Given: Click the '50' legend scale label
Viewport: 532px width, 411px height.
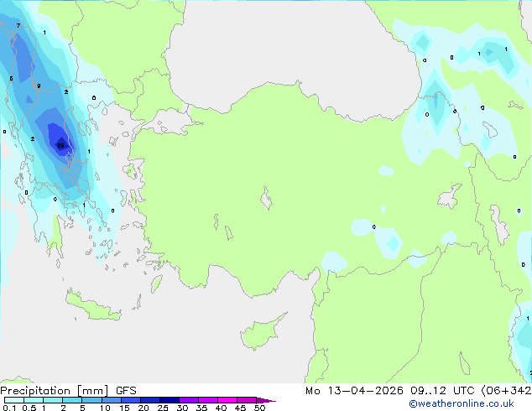Looking at the screenshot, I should click(259, 408).
